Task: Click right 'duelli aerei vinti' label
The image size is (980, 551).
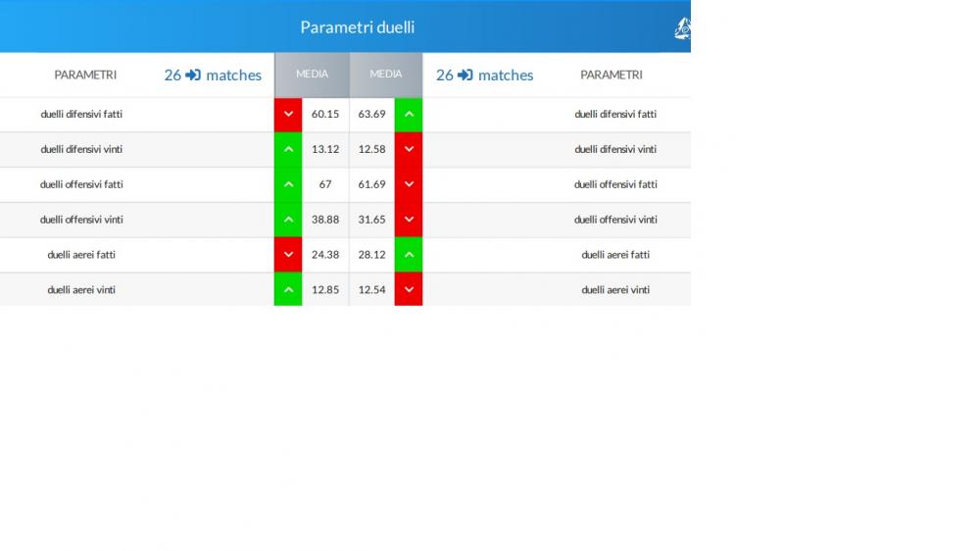Action: pos(615,289)
